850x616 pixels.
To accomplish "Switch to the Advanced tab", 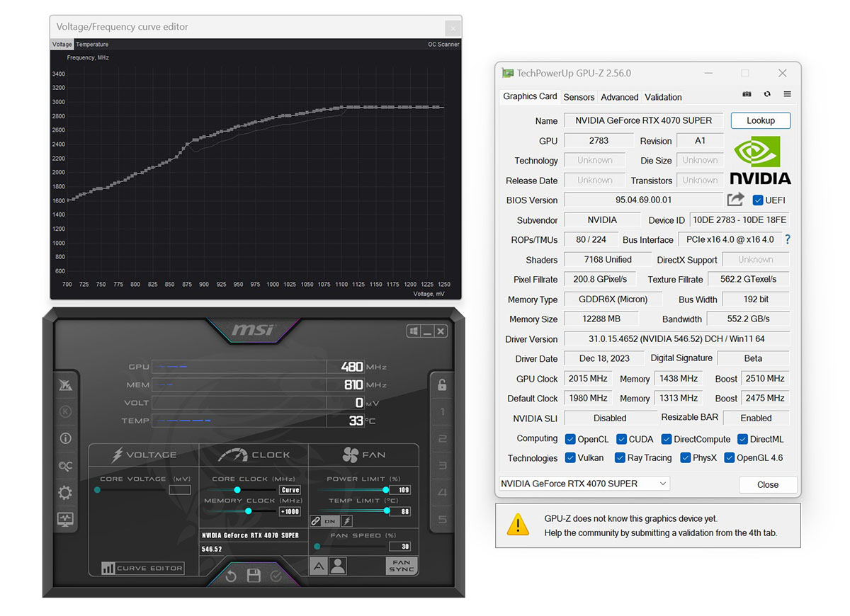I will point(620,97).
